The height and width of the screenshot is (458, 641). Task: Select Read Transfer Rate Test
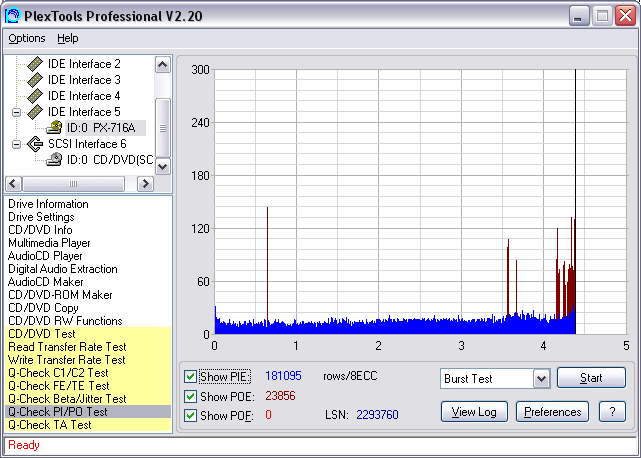click(x=88, y=347)
